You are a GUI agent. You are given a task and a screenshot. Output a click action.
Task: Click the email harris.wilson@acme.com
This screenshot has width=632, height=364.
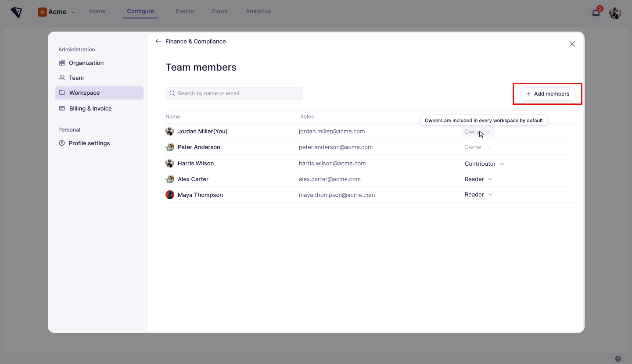pyautogui.click(x=332, y=163)
